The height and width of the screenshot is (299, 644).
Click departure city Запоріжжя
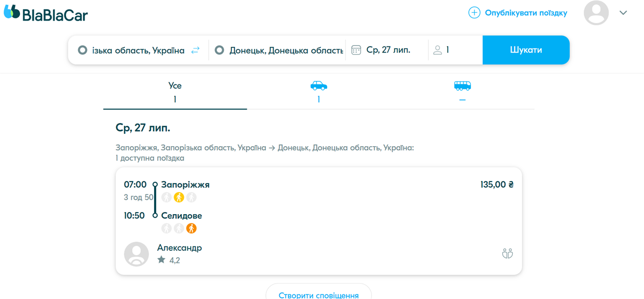(185, 184)
